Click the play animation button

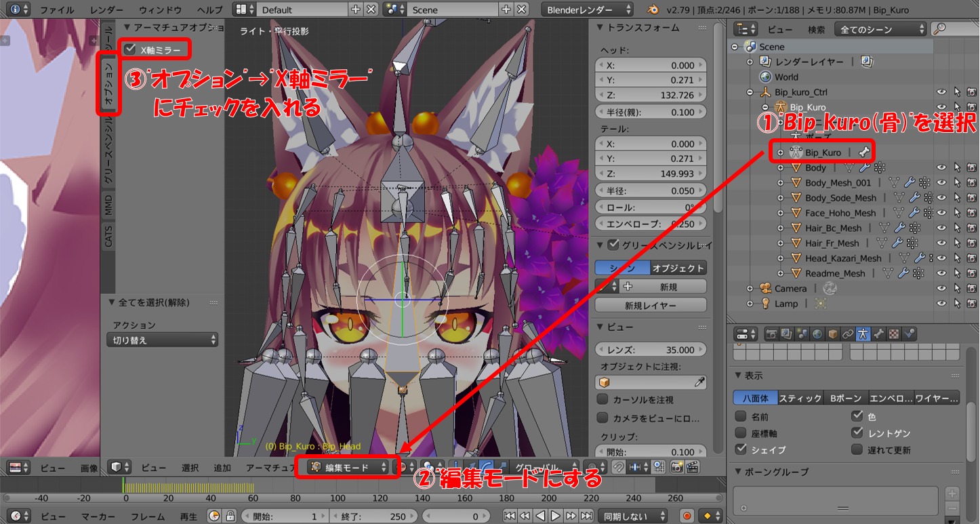coord(556,516)
